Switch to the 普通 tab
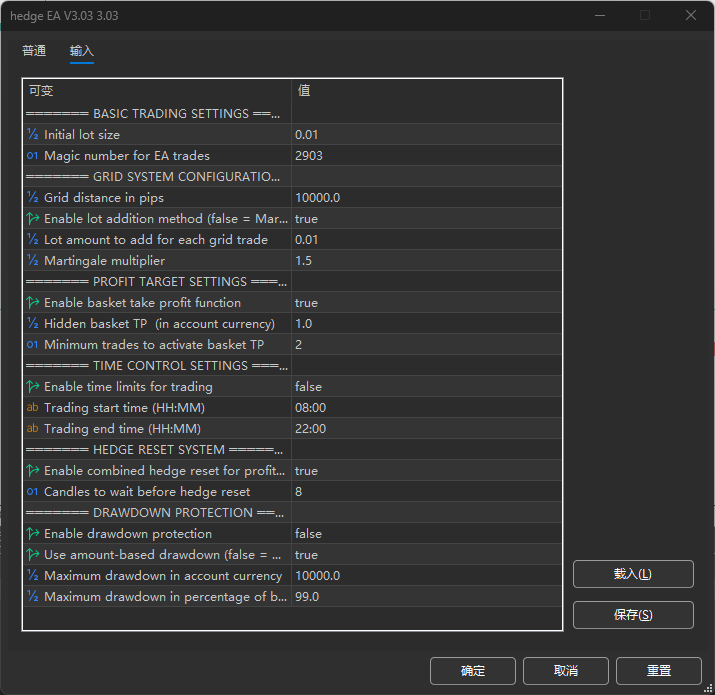Viewport: 715px width, 695px height. pyautogui.click(x=34, y=51)
